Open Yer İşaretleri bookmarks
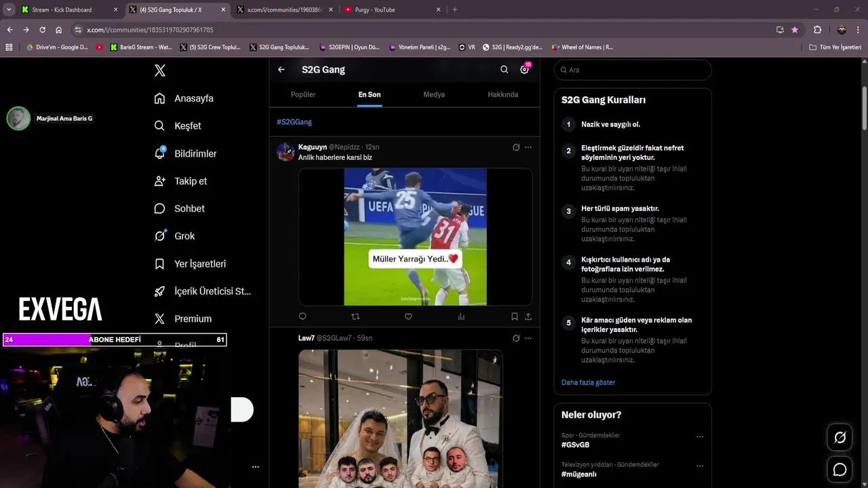 click(x=190, y=264)
